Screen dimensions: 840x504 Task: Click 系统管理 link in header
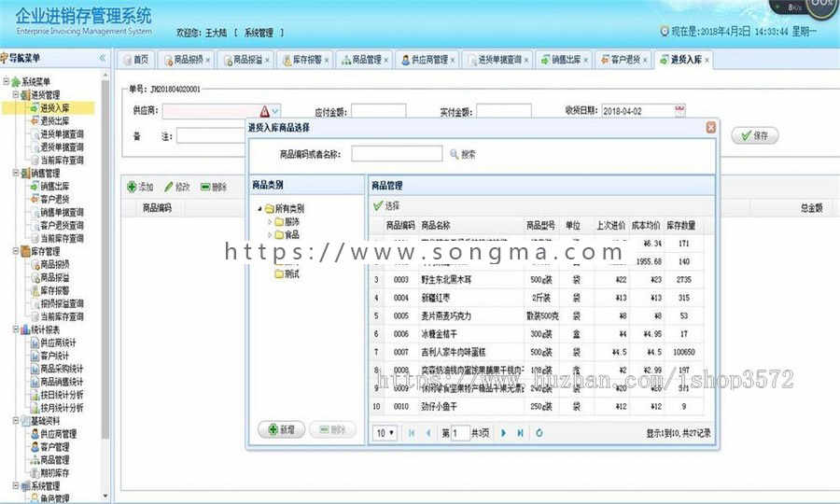point(259,33)
